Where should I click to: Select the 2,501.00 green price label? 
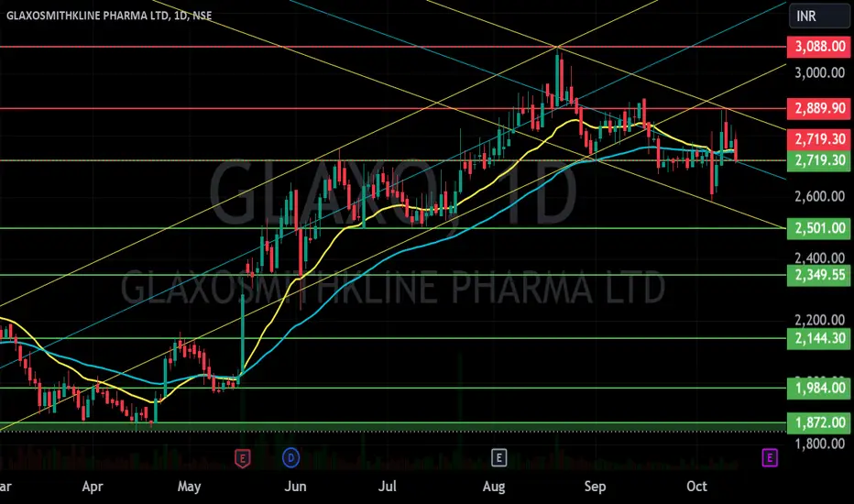(819, 228)
